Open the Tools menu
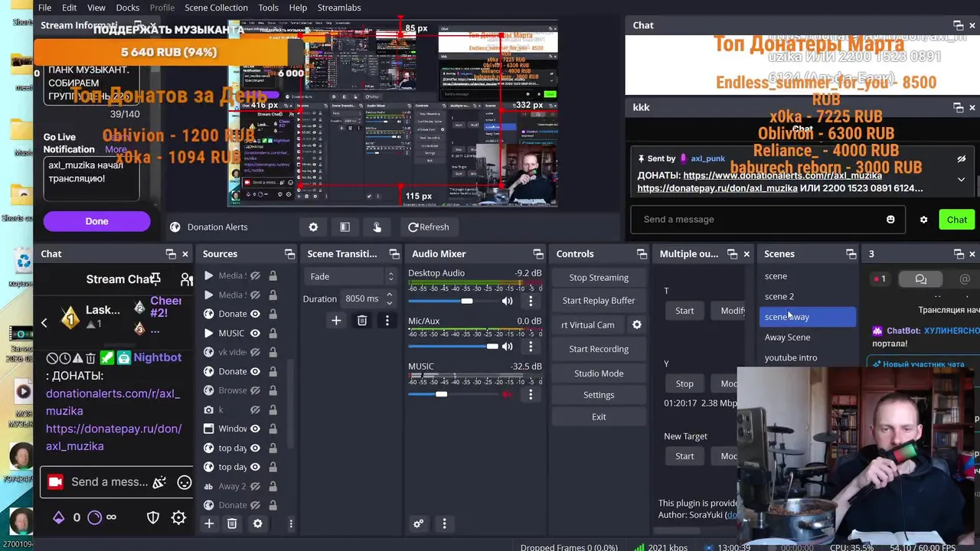 pyautogui.click(x=268, y=8)
